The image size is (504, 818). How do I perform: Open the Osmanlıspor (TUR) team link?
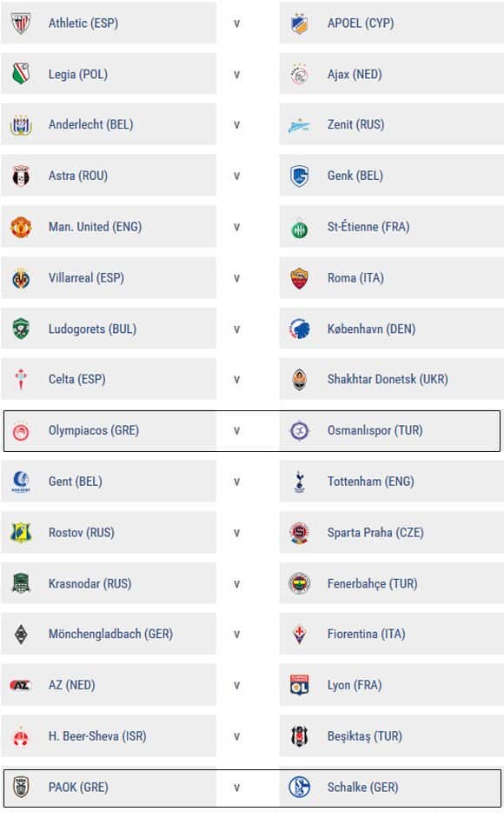coord(375,430)
